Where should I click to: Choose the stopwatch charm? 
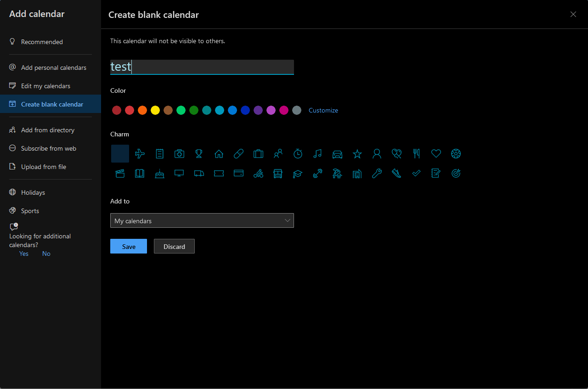[298, 154]
